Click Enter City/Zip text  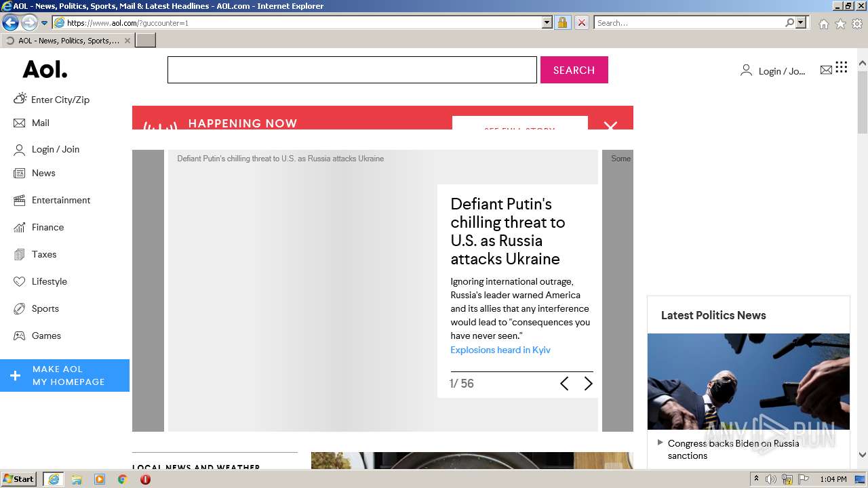(60, 100)
